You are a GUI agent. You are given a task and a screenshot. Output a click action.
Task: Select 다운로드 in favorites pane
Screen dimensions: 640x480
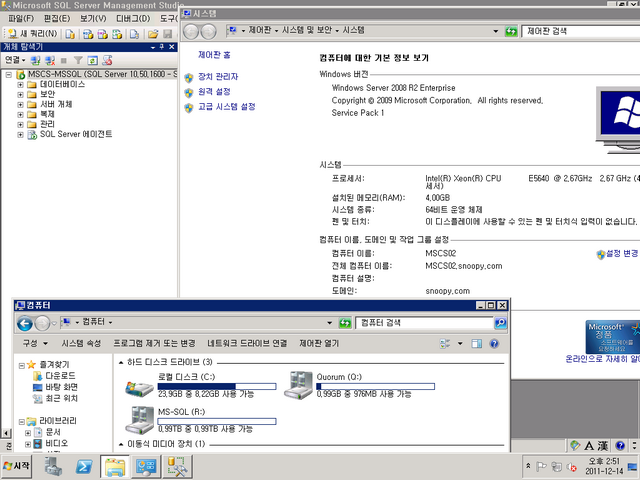pos(60,376)
